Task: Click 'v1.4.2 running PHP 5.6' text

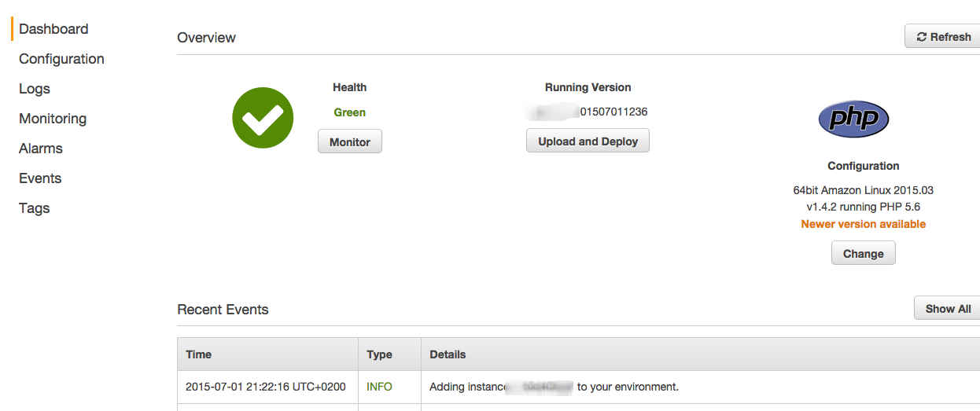Action: tap(864, 207)
